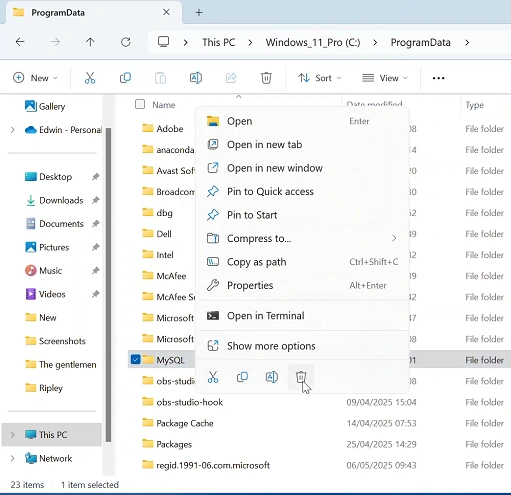The width and height of the screenshot is (511, 495).
Task: Click the Share icon in the toolbar
Action: (231, 78)
